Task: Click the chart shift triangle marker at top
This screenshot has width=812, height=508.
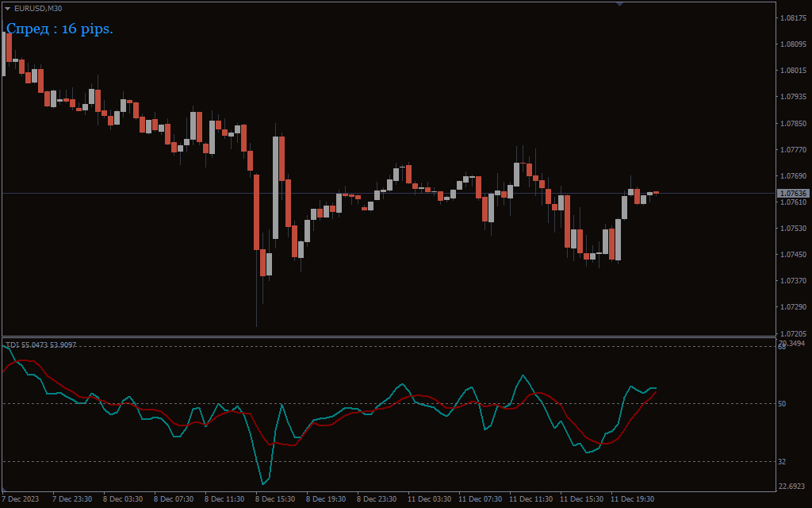Action: (619, 4)
